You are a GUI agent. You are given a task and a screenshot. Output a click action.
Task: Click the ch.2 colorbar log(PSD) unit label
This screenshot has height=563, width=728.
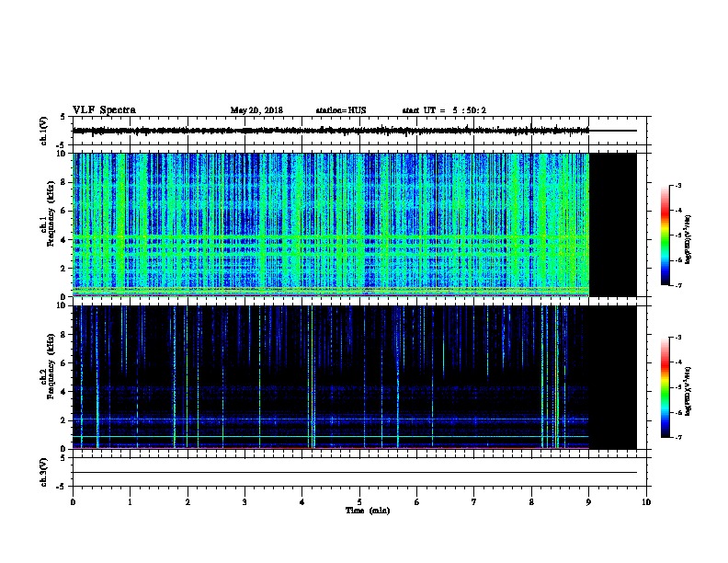[x=688, y=392]
